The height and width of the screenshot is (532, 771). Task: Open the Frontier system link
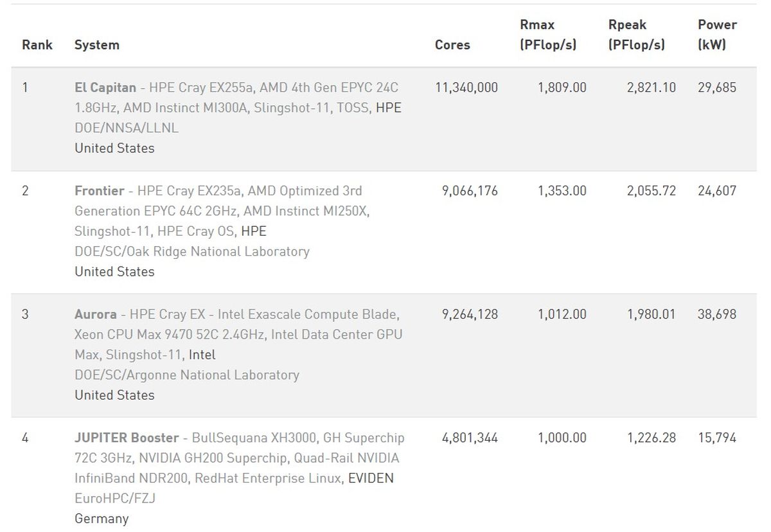[100, 191]
